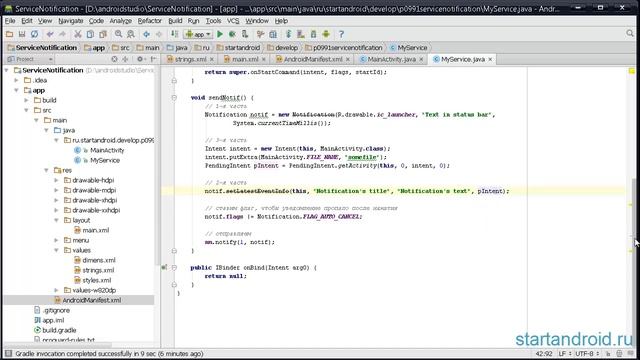Expand the menu folder node
The height and width of the screenshot is (360, 640).
tap(56, 240)
